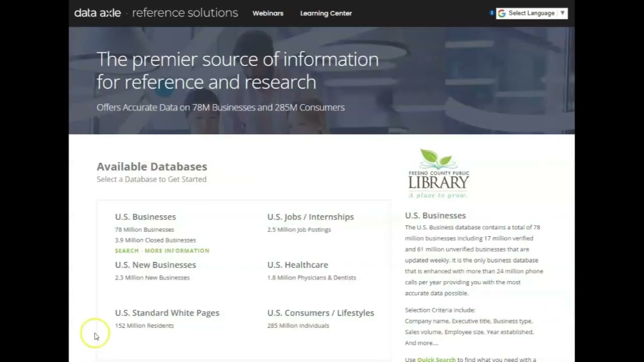Click the '3.9 Million Closed Businesses' text
Image resolution: width=644 pixels, height=362 pixels.
pos(155,240)
